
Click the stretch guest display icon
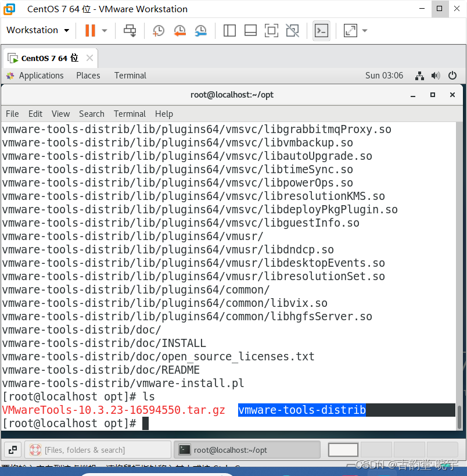[350, 30]
